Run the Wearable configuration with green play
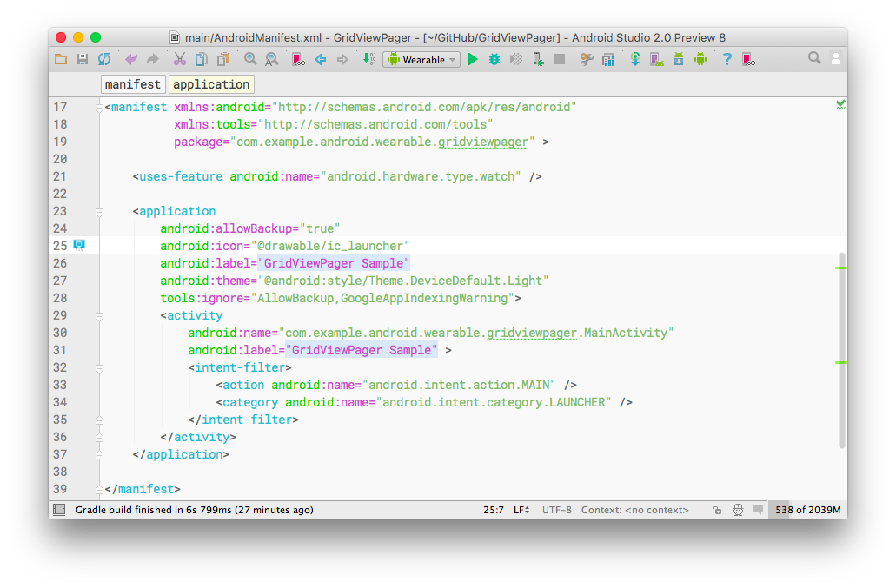This screenshot has width=896, height=588. coord(473,59)
